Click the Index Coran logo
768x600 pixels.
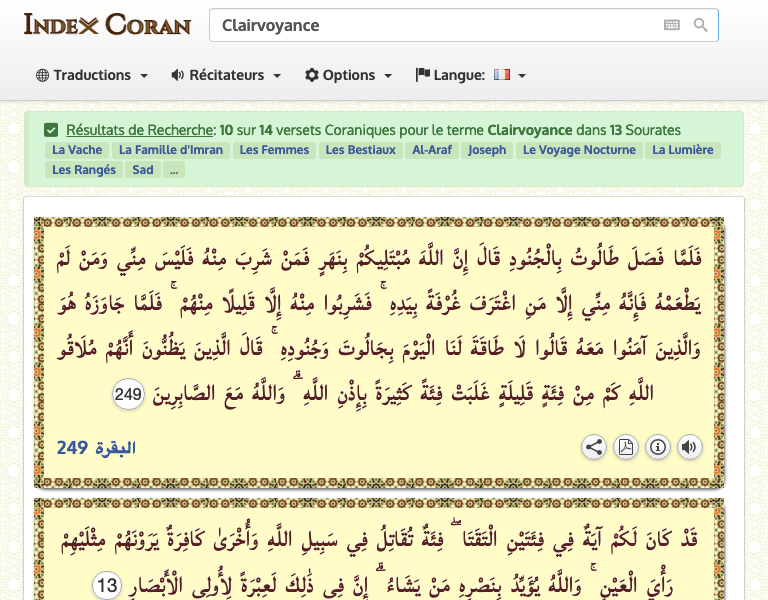click(107, 24)
